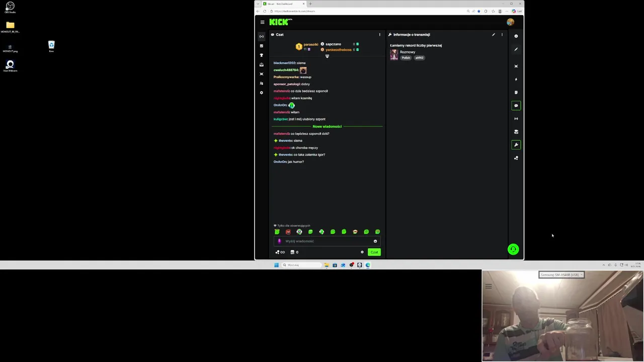
Task: Open the Czat panel three-dot options menu
Action: point(379,35)
